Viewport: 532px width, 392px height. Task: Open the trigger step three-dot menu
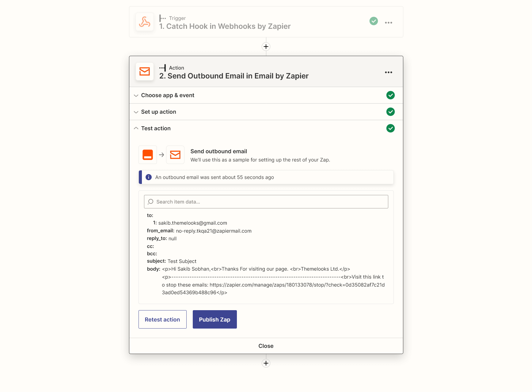point(388,23)
